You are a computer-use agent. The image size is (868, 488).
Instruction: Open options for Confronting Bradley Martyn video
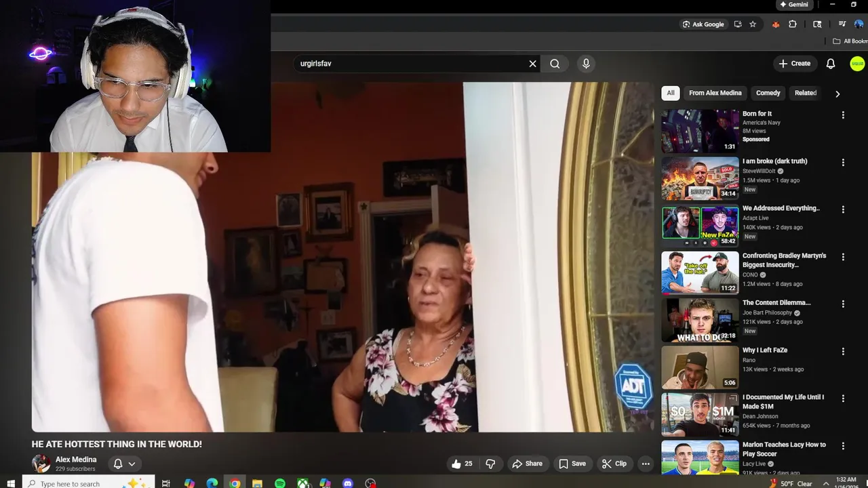click(x=843, y=257)
